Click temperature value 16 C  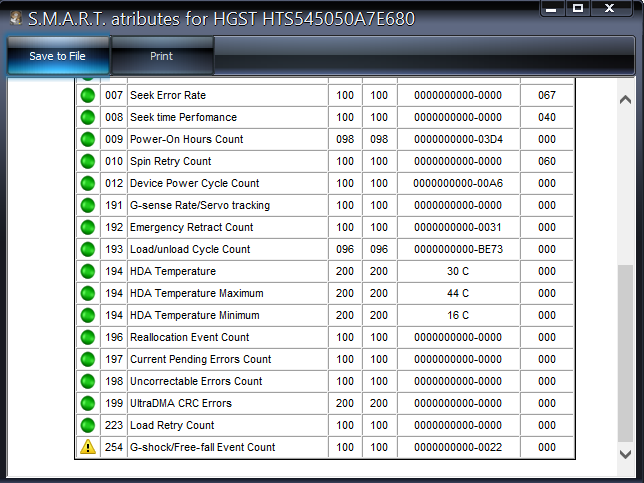458,315
